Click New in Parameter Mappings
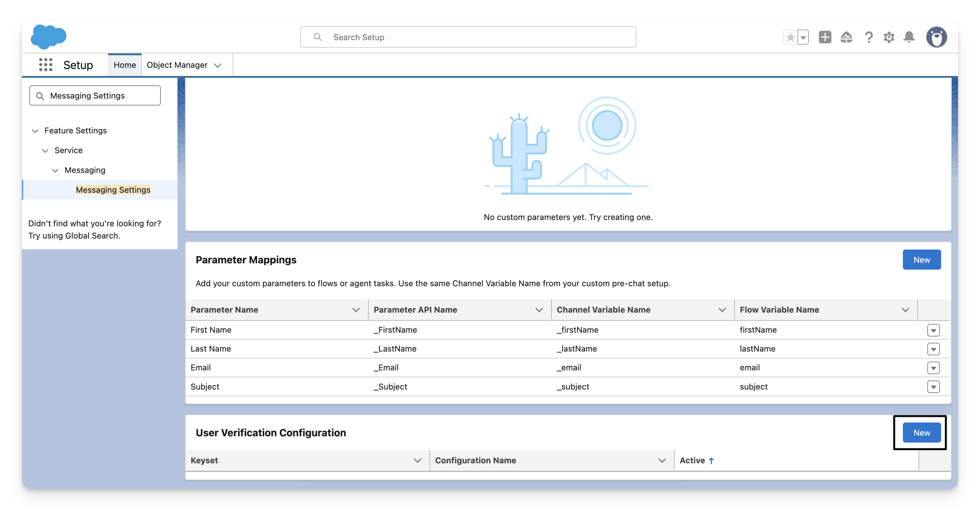This screenshot has height=511, width=980. [x=921, y=260]
